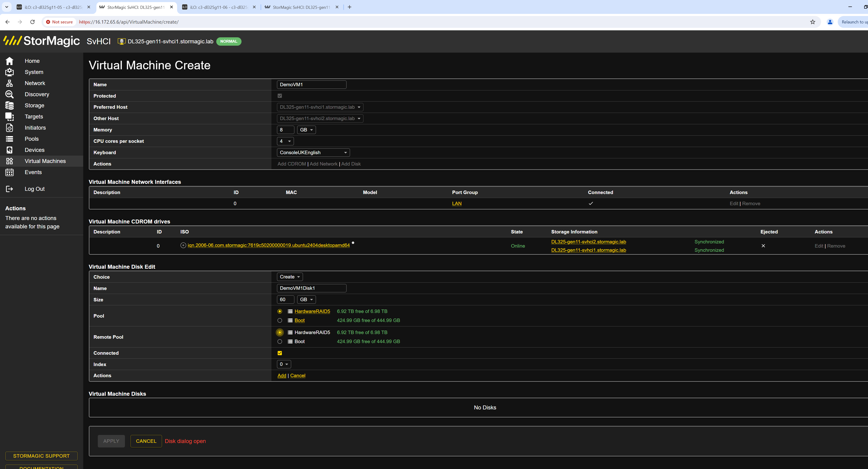Bookmark this page with the star icon
Image resolution: width=868 pixels, height=469 pixels.
813,22
